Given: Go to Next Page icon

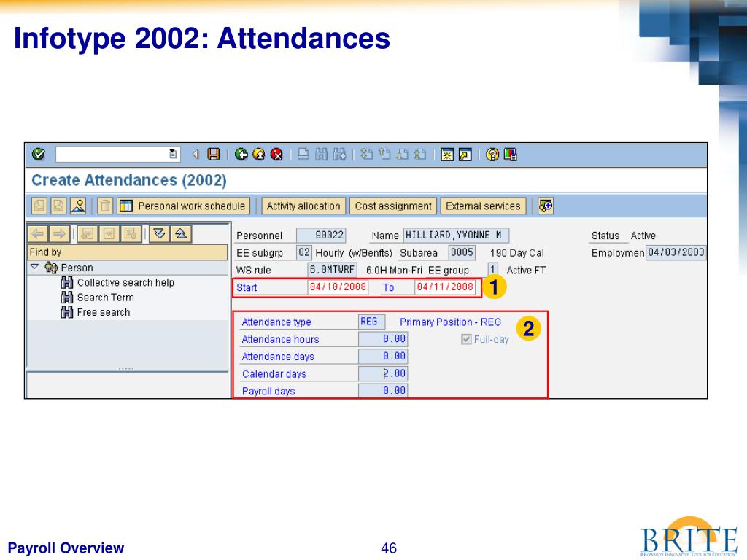Looking at the screenshot, I should click(x=403, y=155).
